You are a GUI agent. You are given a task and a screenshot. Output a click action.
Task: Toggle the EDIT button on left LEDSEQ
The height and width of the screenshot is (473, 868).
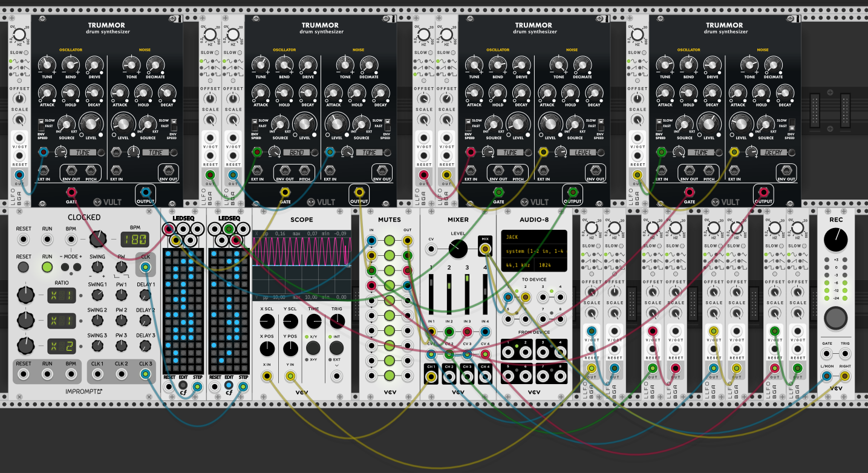[x=183, y=386]
